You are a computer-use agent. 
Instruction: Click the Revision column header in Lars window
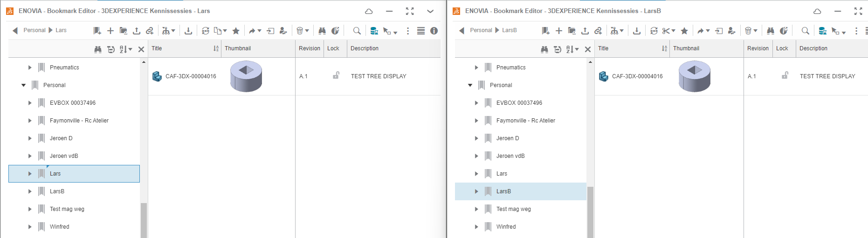[x=310, y=48]
